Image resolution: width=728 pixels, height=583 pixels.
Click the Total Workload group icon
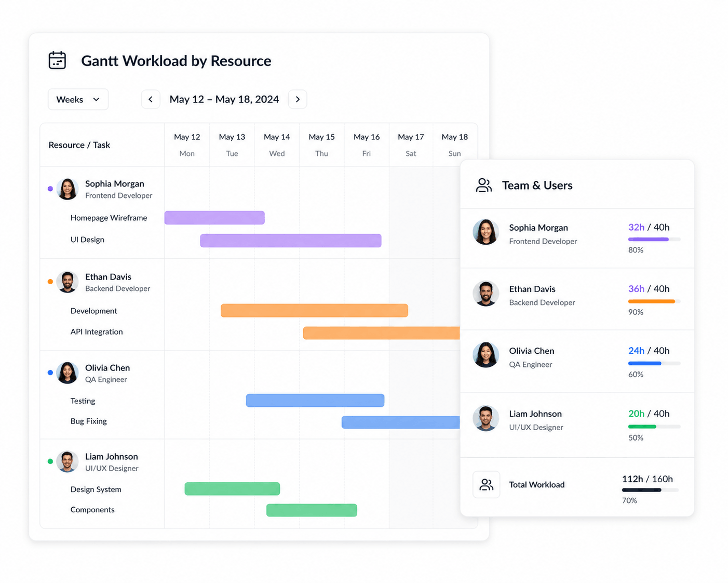coord(487,485)
